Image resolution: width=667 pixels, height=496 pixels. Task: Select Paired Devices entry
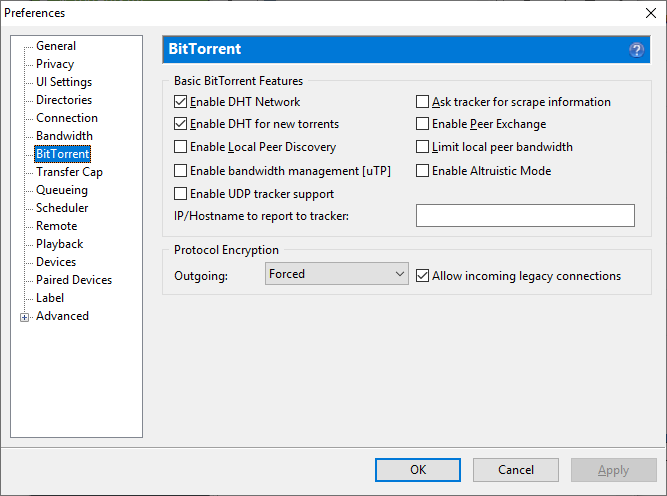click(x=74, y=280)
